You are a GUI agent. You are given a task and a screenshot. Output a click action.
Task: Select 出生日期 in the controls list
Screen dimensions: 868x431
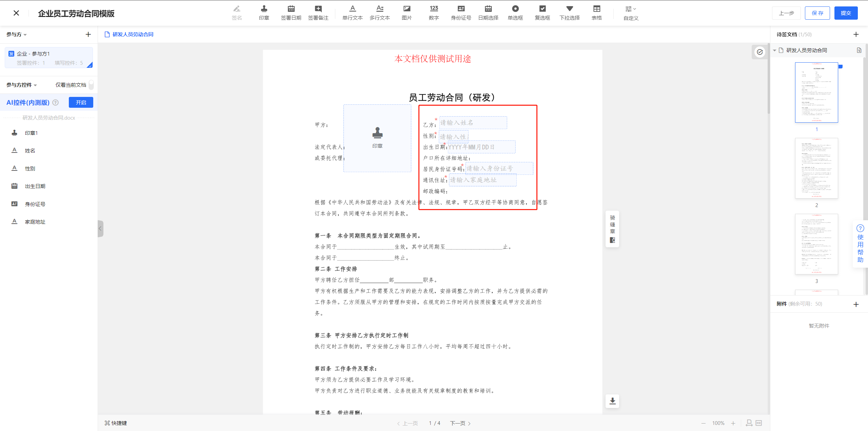tap(35, 186)
